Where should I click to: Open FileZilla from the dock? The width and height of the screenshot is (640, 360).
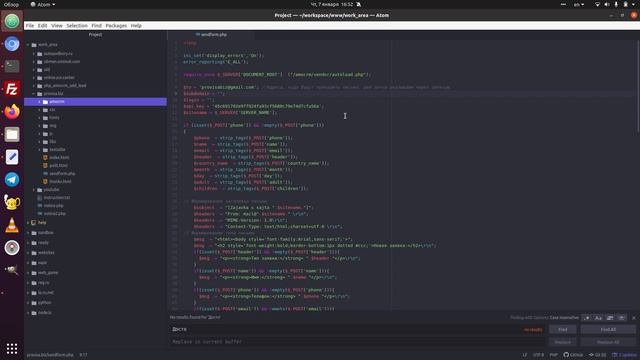coord(12,89)
